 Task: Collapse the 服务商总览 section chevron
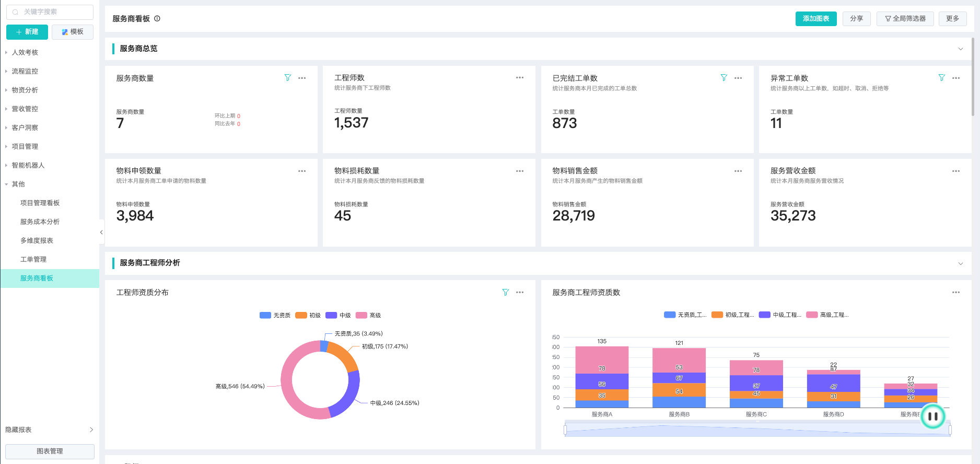(x=961, y=49)
